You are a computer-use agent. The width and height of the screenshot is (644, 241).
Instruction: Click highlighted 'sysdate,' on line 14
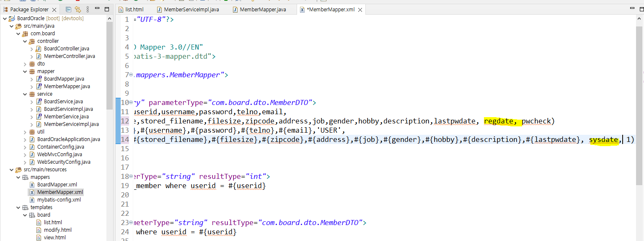605,139
